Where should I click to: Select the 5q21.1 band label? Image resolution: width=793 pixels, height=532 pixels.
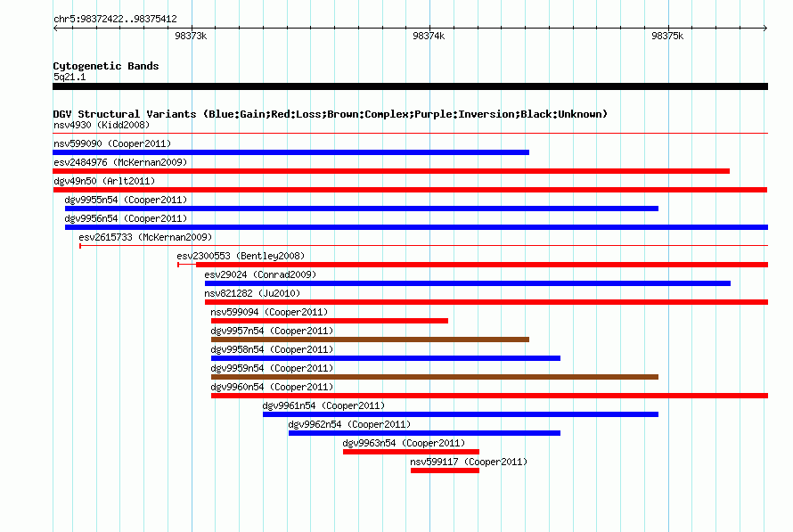(69, 77)
